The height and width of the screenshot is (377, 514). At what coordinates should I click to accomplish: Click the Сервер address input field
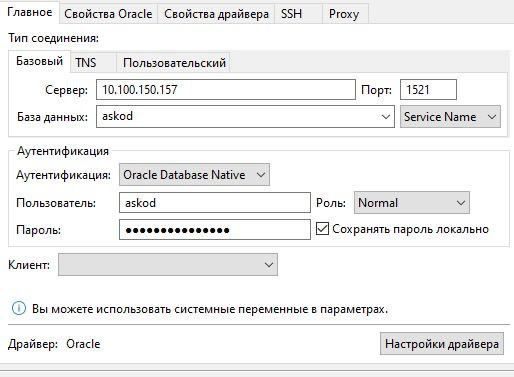click(x=226, y=89)
